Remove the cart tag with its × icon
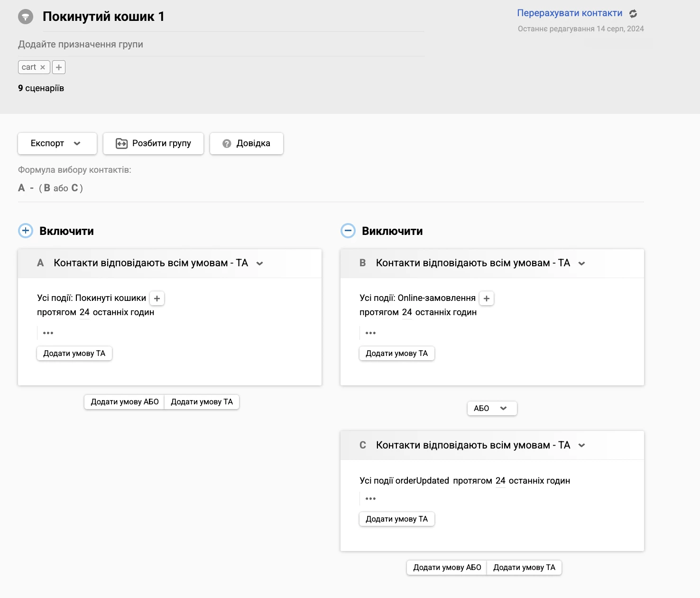Screen dimensions: 700x598 [43, 67]
